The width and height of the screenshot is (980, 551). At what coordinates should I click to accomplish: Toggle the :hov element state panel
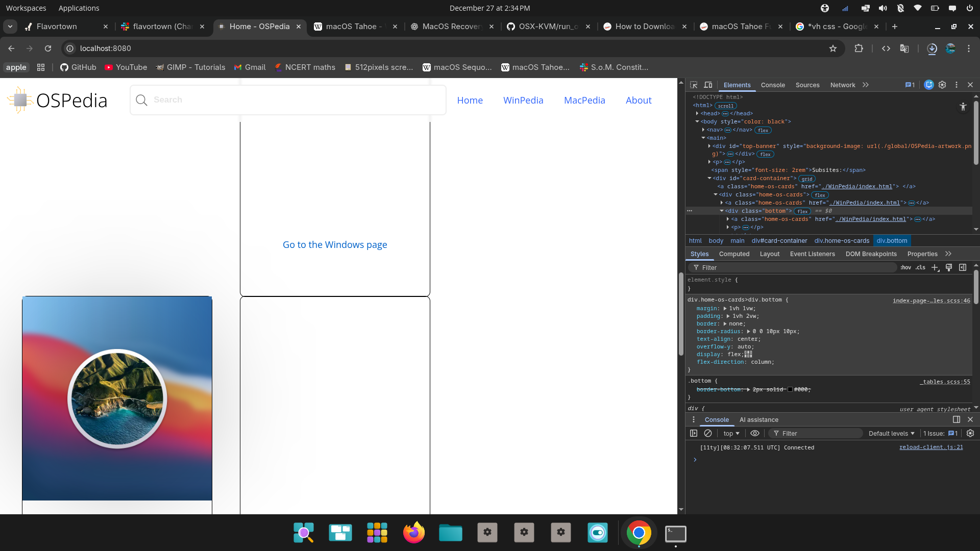tap(905, 267)
